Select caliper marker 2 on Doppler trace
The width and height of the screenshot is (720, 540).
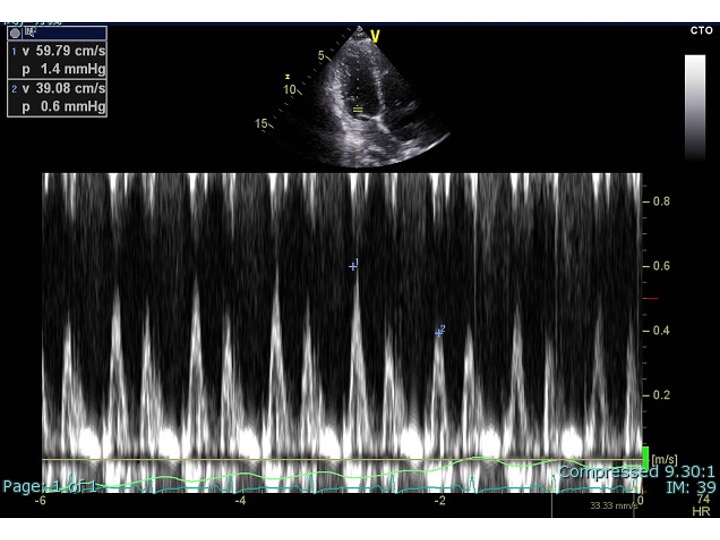[438, 331]
